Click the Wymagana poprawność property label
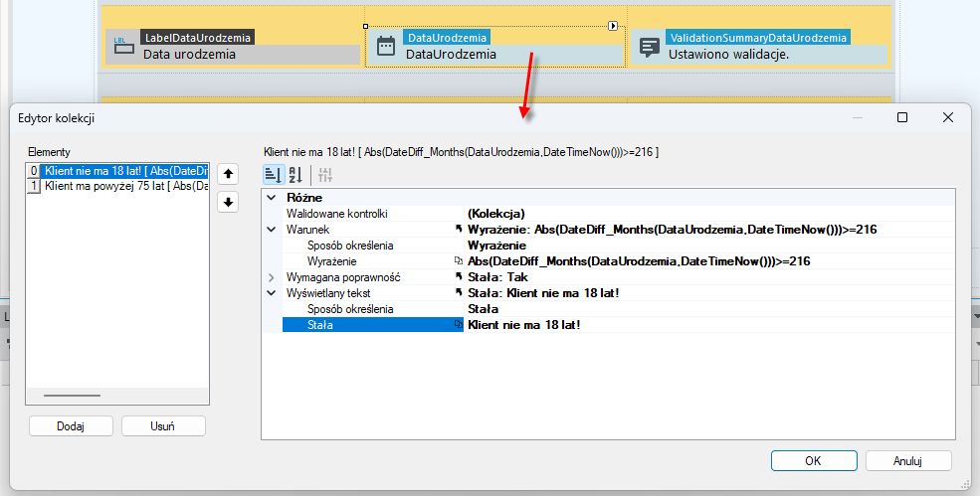The height and width of the screenshot is (496, 980). (x=343, y=276)
